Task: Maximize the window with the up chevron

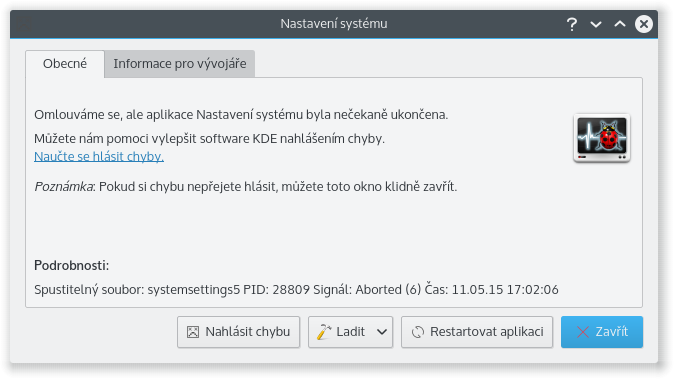Action: [620, 24]
